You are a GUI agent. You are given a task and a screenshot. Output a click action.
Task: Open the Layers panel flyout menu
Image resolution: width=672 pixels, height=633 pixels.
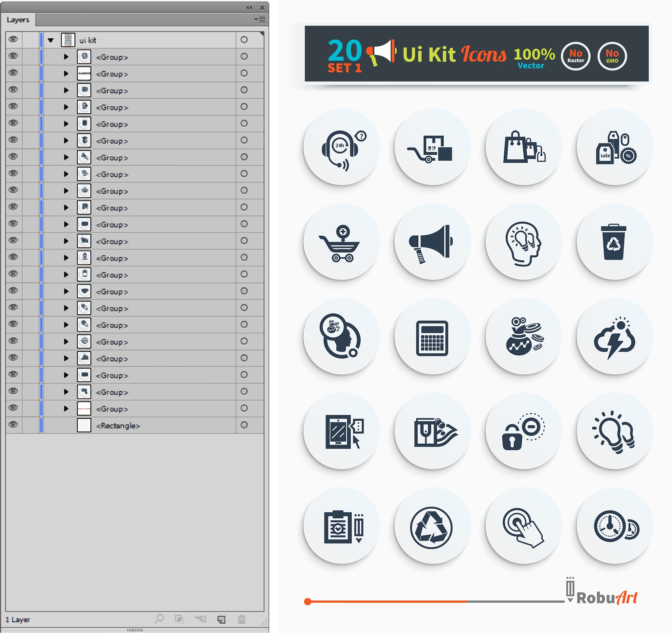pos(260,20)
